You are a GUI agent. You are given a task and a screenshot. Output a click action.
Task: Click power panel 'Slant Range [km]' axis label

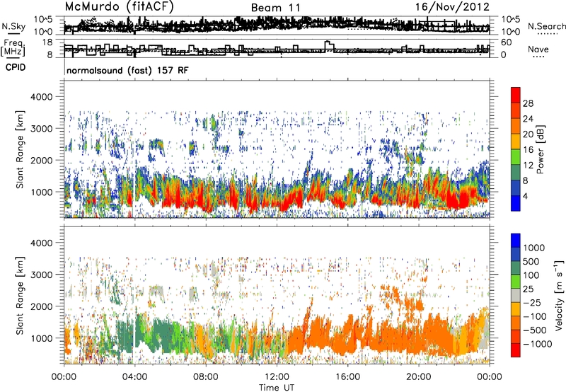20,149
